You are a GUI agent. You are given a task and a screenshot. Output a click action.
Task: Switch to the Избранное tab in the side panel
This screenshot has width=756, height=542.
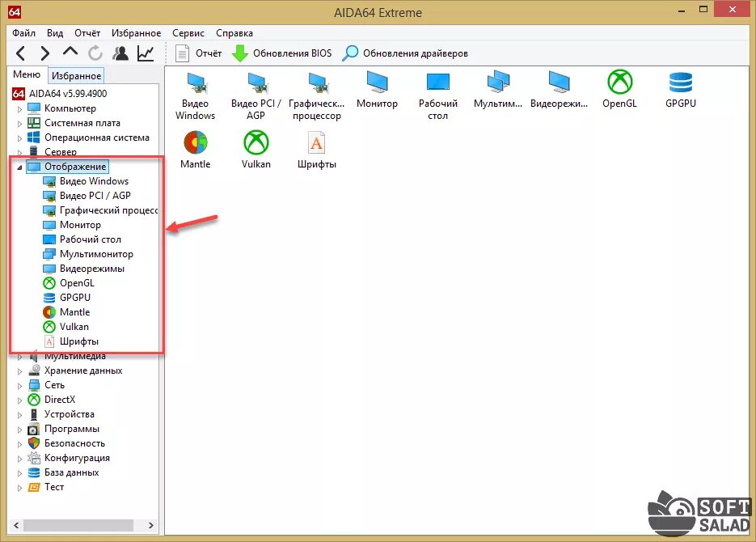[76, 76]
